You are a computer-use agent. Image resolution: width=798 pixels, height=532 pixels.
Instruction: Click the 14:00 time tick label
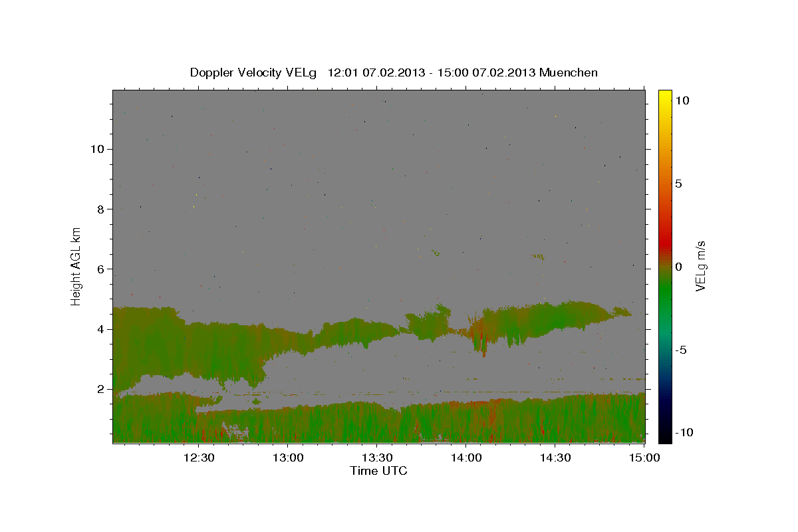tap(465, 458)
